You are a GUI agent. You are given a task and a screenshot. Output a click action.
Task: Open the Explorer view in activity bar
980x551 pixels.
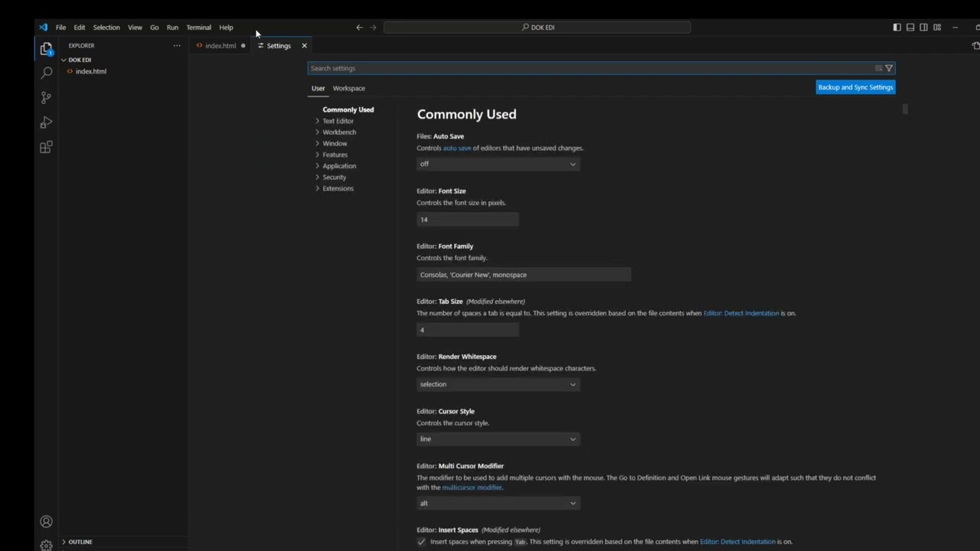[x=46, y=48]
